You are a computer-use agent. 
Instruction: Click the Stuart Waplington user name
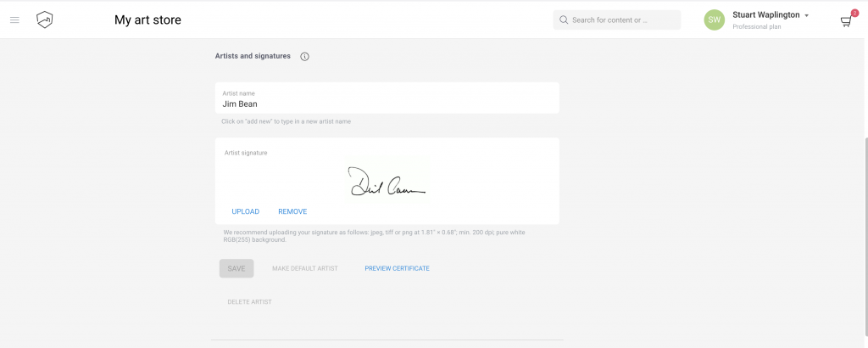(765, 15)
